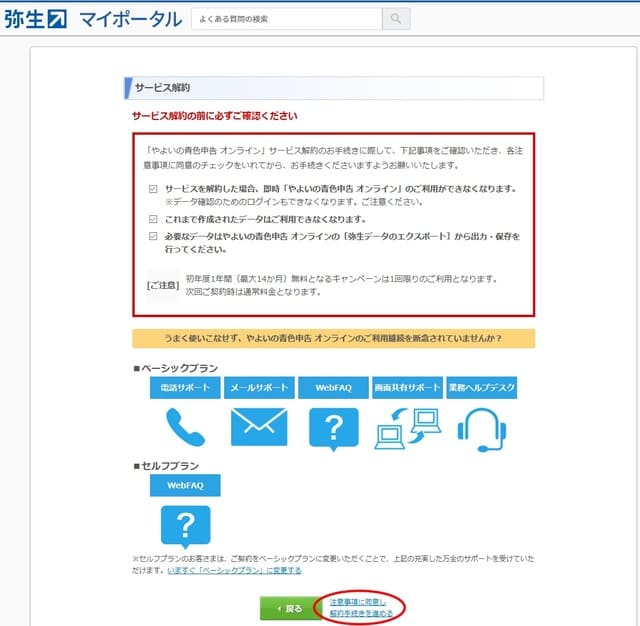Open the いますぐ「ベーシックプラン」に変更する link

click(x=234, y=570)
